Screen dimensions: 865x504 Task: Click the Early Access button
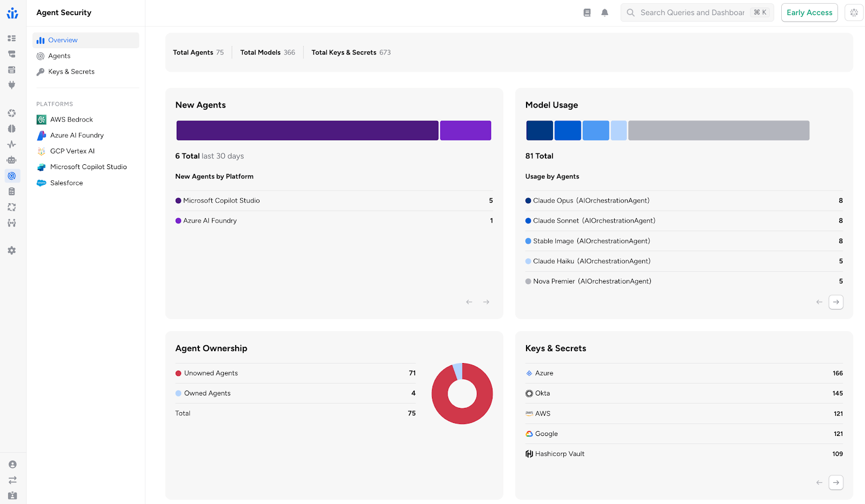click(x=809, y=12)
